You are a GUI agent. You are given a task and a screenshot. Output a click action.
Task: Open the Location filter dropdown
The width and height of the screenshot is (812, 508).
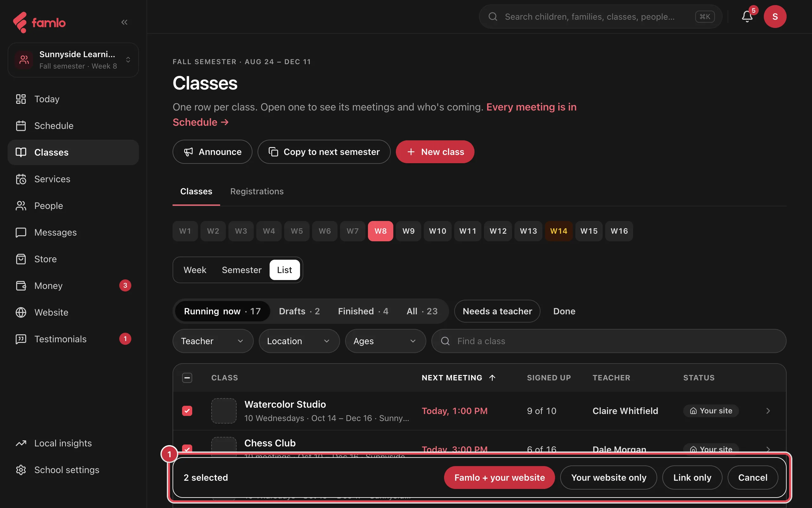tap(299, 341)
